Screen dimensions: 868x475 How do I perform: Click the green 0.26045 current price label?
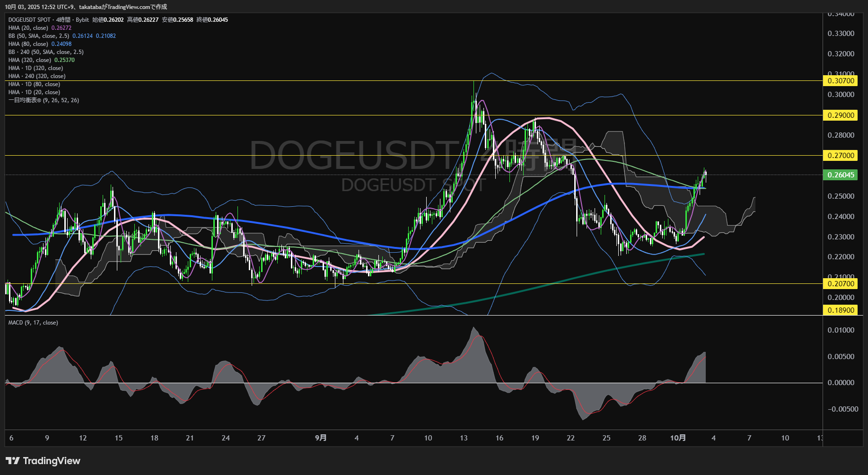[841, 175]
